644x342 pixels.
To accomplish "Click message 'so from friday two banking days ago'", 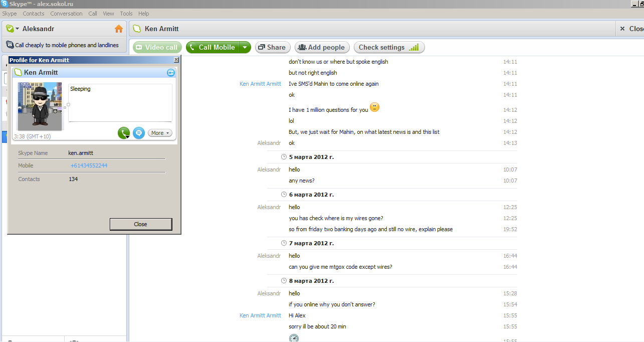I will (371, 229).
